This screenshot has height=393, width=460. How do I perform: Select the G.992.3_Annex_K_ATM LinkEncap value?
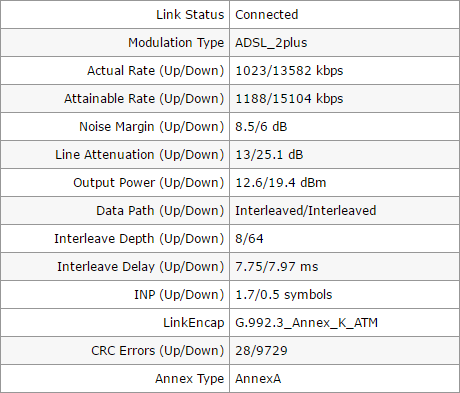(306, 323)
